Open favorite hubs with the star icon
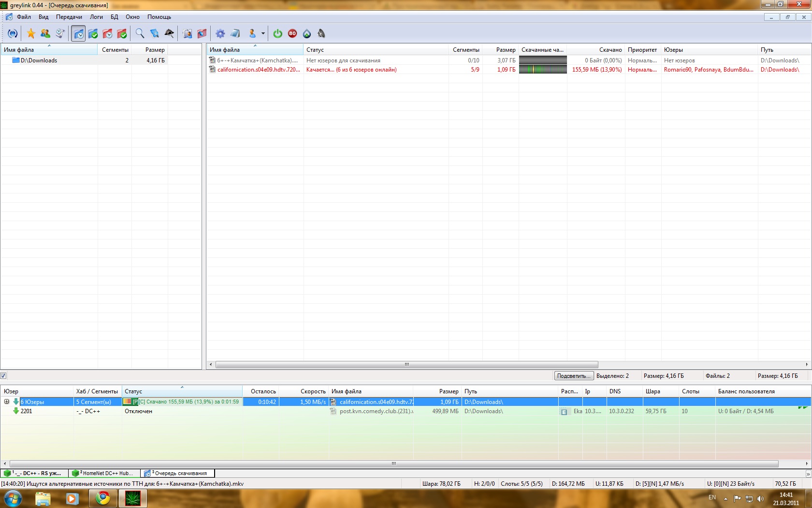812x508 pixels. (31, 33)
